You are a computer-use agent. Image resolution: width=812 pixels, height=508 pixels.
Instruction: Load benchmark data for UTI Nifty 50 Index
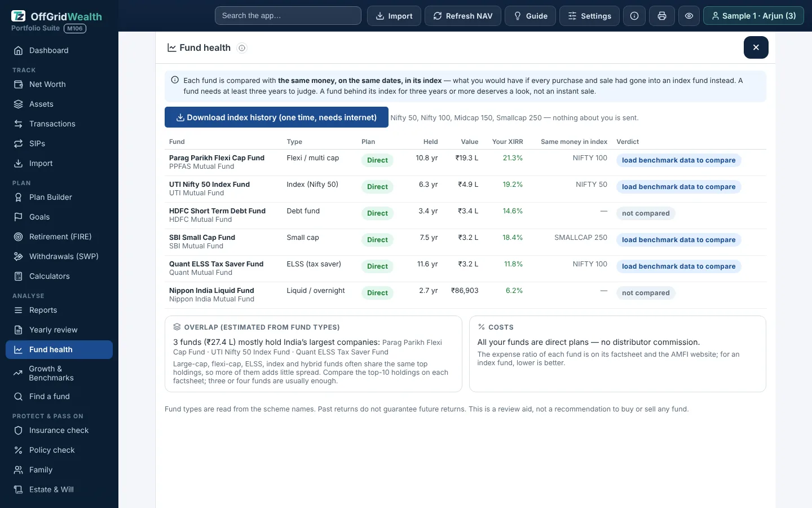click(678, 187)
